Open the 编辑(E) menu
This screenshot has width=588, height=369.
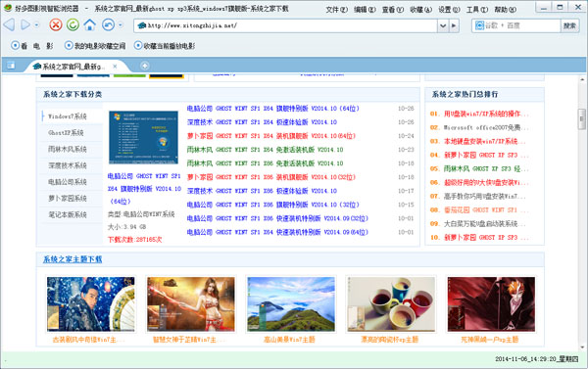click(x=365, y=10)
